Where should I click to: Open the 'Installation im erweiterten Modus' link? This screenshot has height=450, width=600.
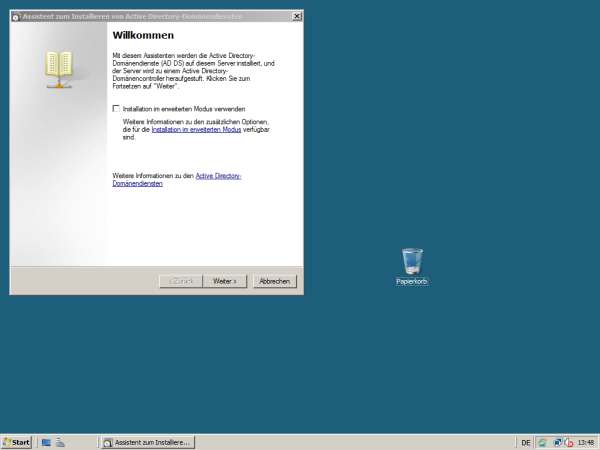tap(196, 130)
